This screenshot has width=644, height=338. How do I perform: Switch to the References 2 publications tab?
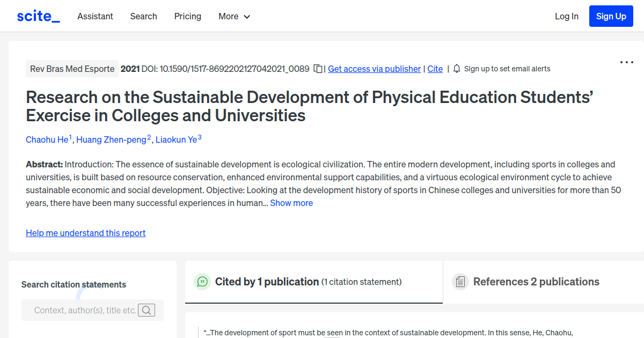point(536,281)
